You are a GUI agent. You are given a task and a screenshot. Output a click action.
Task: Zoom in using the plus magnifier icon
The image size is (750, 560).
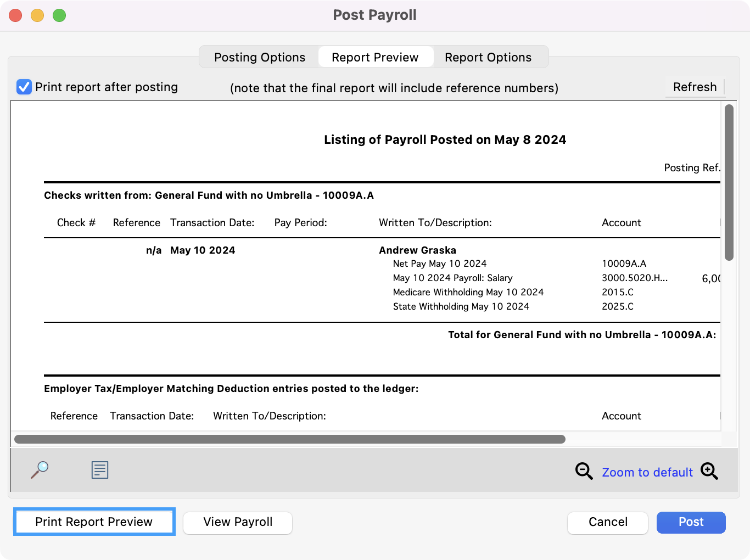tap(709, 471)
